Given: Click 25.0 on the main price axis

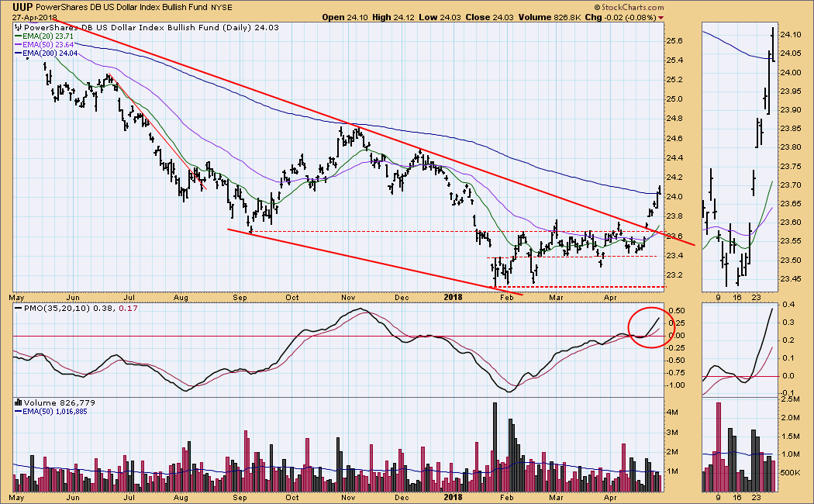Looking at the screenshot, I should coord(674,99).
